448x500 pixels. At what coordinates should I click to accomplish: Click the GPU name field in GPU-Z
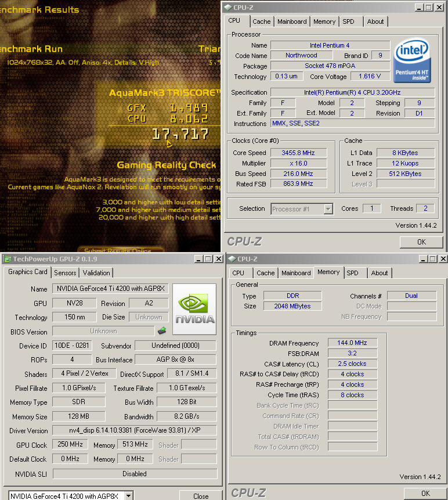(110, 289)
